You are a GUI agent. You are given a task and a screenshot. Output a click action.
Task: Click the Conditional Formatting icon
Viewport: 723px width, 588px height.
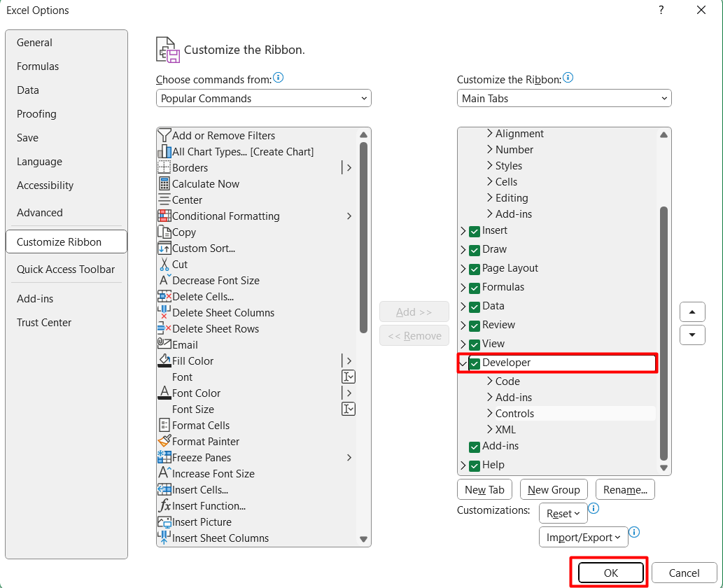click(164, 216)
